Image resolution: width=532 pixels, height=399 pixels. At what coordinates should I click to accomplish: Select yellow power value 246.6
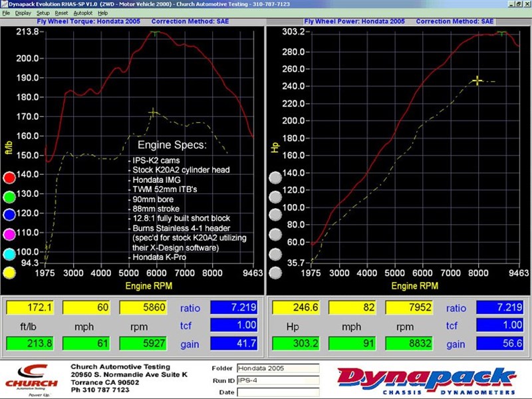(x=296, y=307)
